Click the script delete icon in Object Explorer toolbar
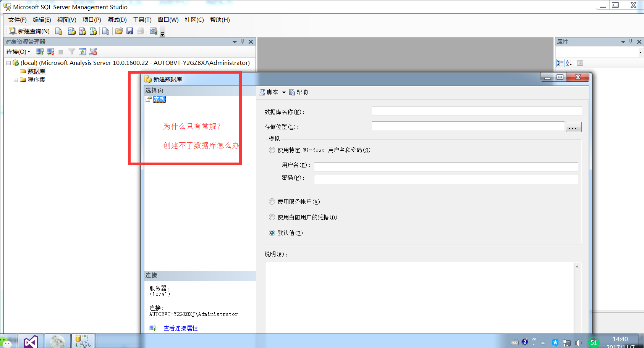The height and width of the screenshot is (348, 644). 93,52
